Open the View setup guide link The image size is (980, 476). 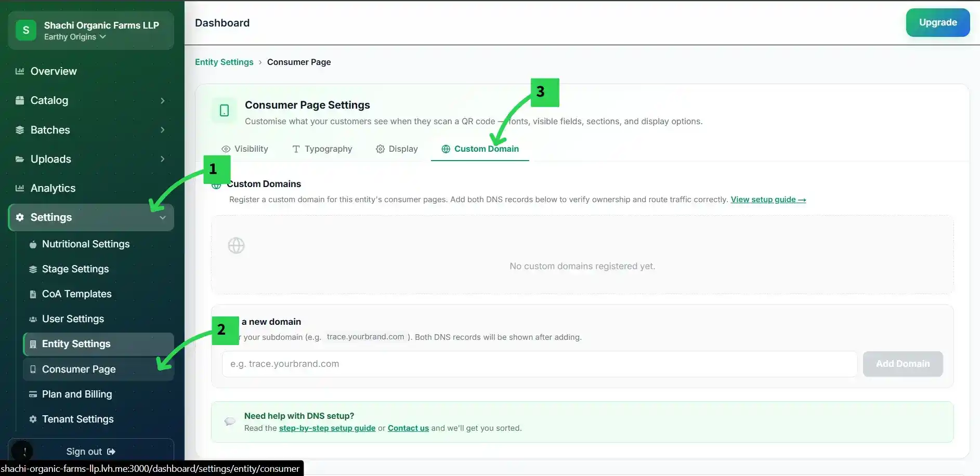768,200
